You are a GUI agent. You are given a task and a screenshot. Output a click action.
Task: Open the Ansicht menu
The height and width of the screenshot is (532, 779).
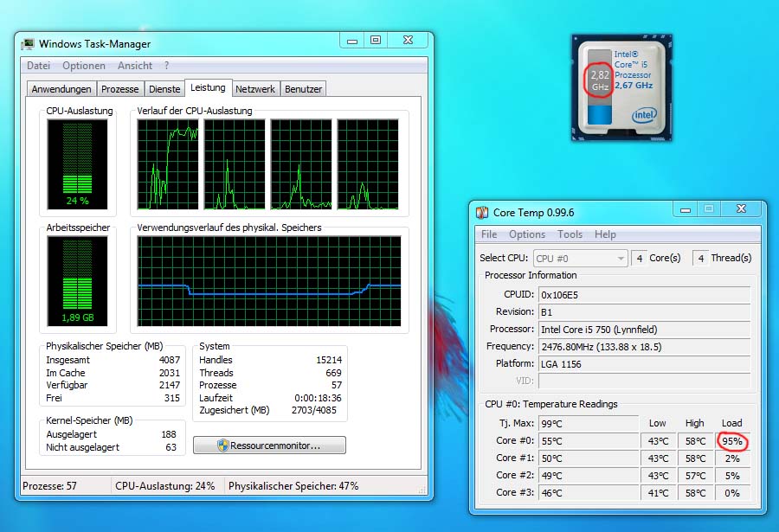(135, 66)
